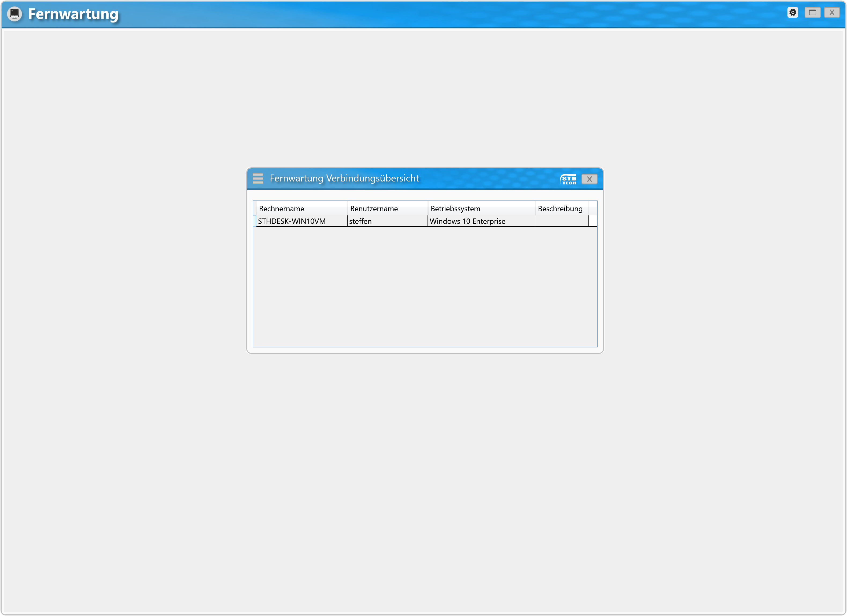Click the row selector left of STHDESK-WIN10VM

[255, 221]
